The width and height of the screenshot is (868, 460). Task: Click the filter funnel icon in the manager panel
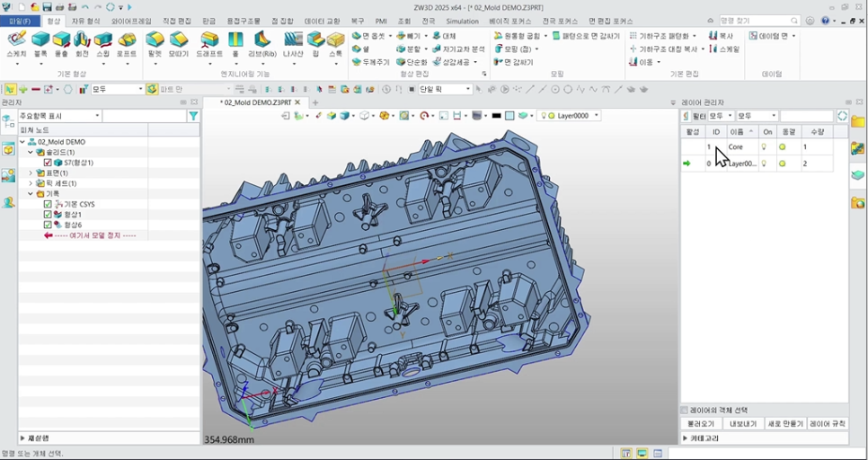193,116
